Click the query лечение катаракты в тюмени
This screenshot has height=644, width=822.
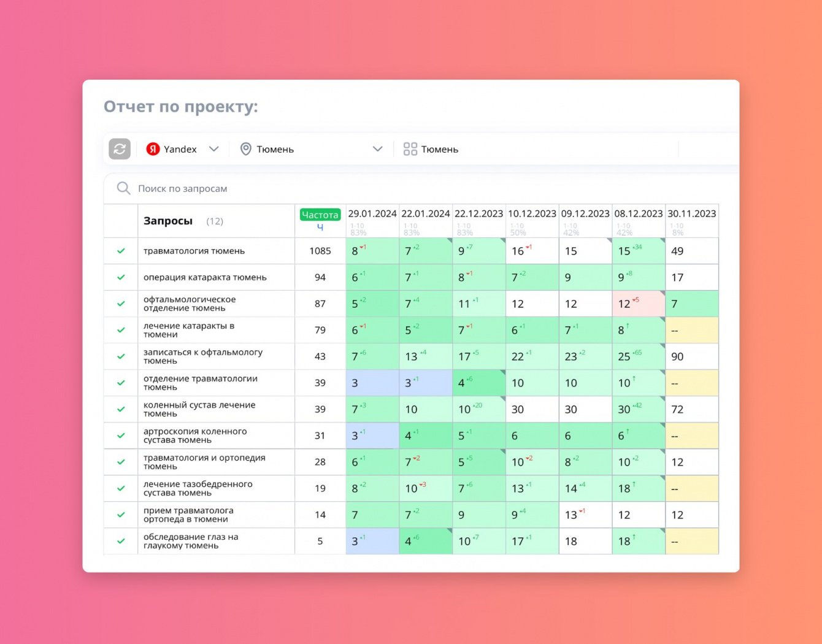pyautogui.click(x=189, y=330)
